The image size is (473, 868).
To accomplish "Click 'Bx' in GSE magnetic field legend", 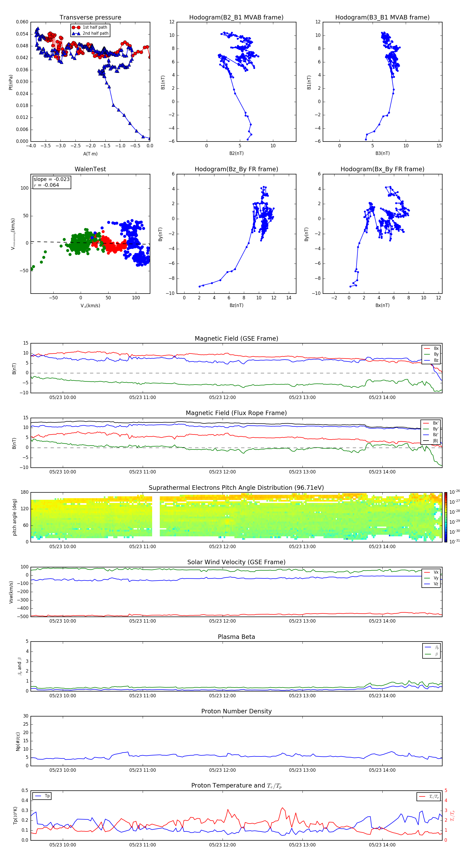I will tap(436, 349).
